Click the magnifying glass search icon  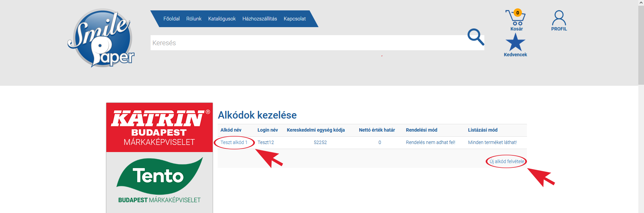(x=476, y=37)
